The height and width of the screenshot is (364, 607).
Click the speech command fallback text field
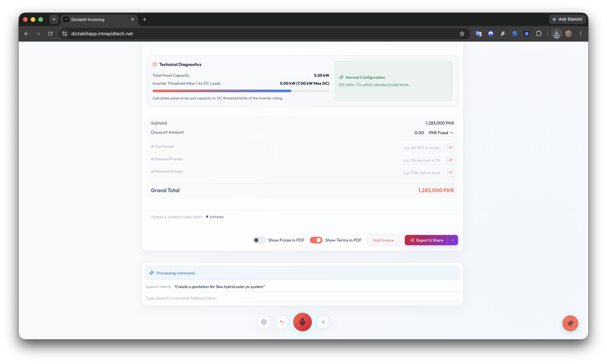(302, 298)
